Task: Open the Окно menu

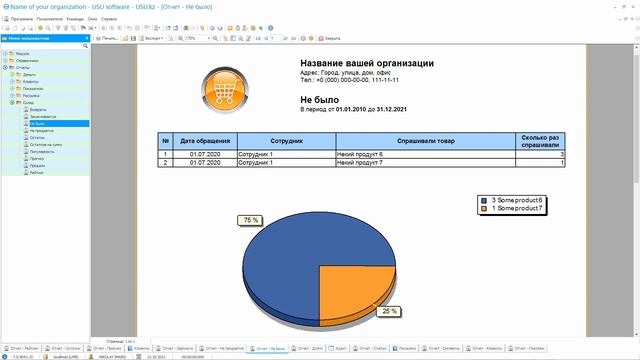Action: pos(93,19)
